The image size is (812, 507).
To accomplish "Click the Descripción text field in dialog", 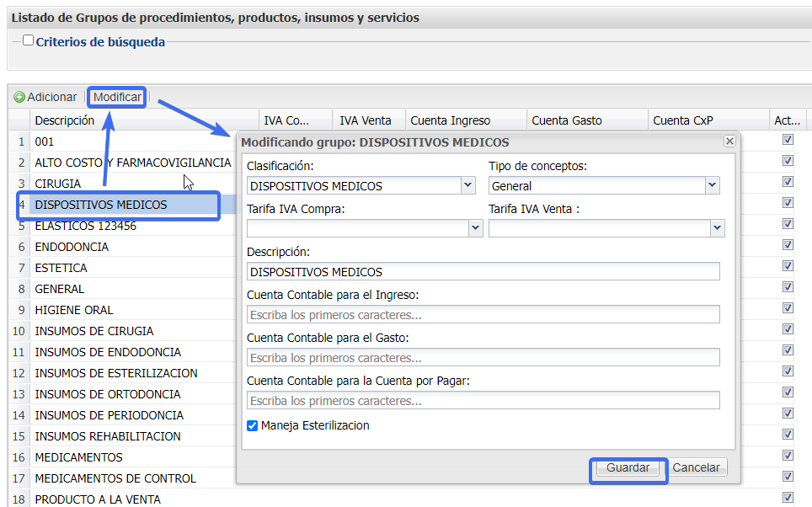I will click(x=483, y=271).
